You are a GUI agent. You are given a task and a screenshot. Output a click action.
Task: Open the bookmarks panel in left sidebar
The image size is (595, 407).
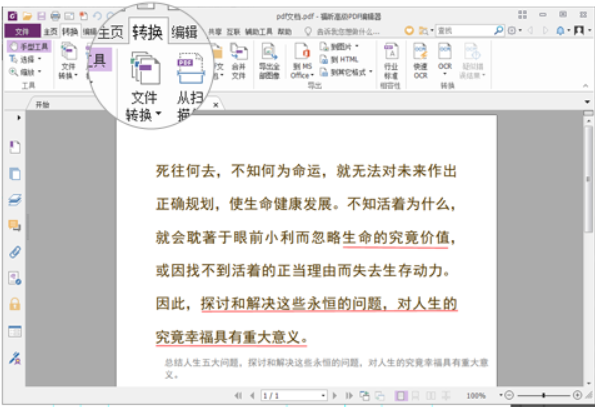click(15, 147)
